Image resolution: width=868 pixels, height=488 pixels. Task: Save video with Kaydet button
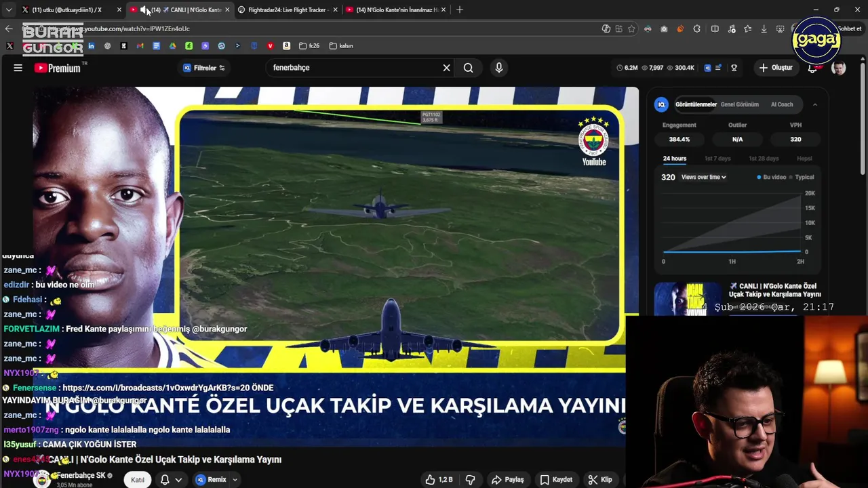[x=556, y=480]
